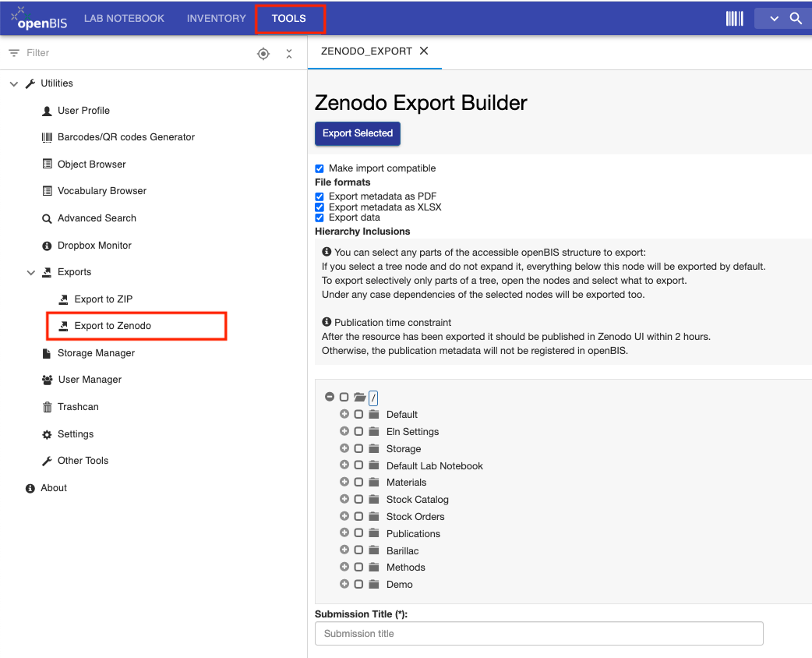Screen dimensions: 812x658
Task: Uncheck Make import compatible
Action: (320, 168)
